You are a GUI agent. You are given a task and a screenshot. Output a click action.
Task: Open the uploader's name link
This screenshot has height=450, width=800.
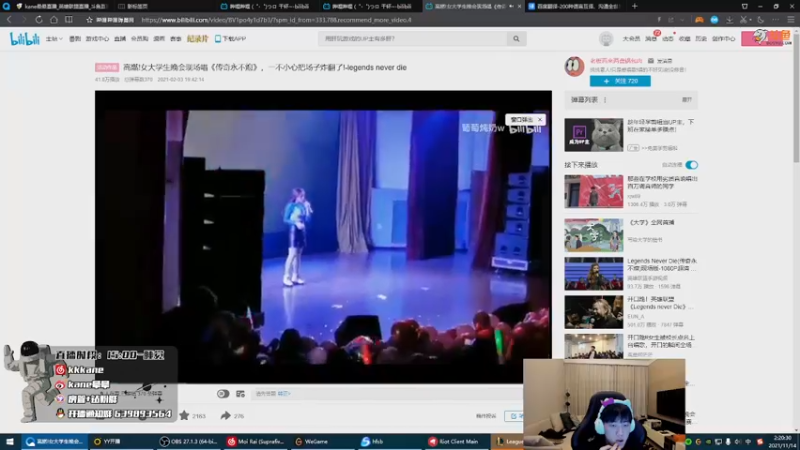click(616, 61)
